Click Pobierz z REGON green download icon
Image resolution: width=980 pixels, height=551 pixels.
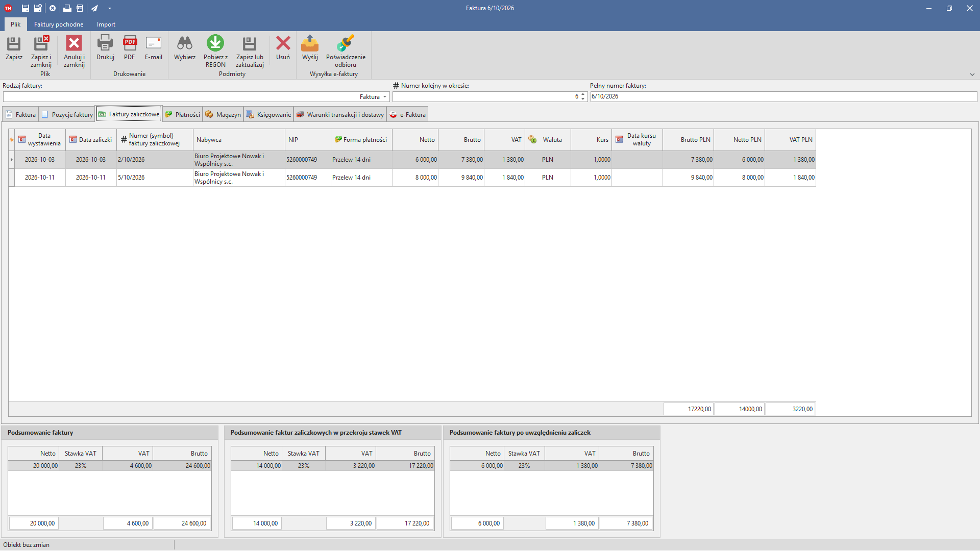pos(215,43)
